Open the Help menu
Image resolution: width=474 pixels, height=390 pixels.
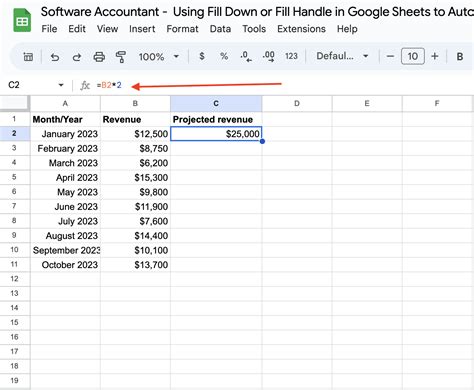click(x=347, y=29)
